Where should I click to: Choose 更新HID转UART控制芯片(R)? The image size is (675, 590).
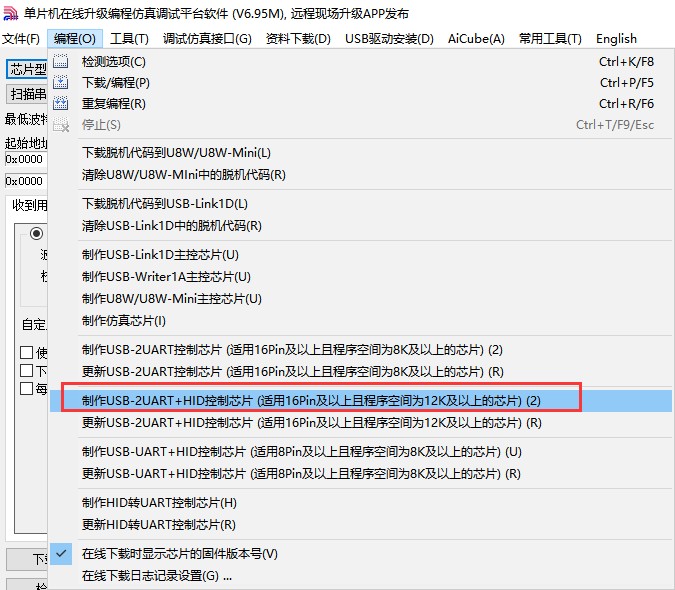(361, 525)
